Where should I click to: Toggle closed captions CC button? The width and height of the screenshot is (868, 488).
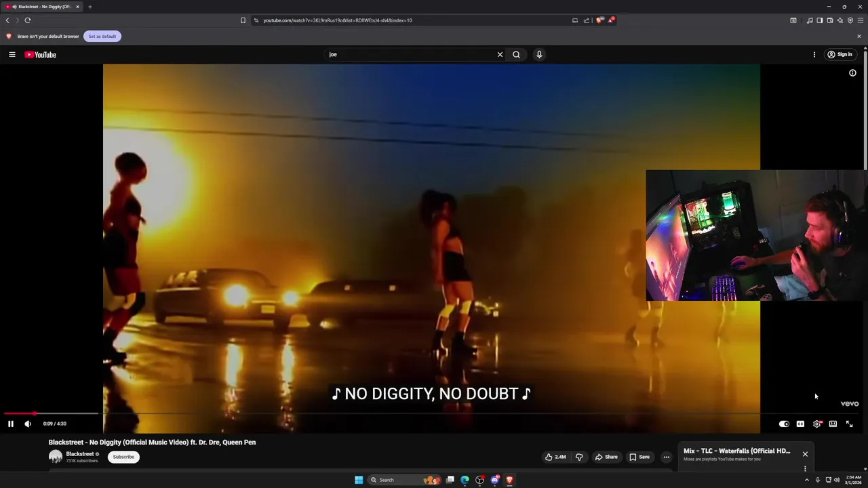(x=800, y=424)
